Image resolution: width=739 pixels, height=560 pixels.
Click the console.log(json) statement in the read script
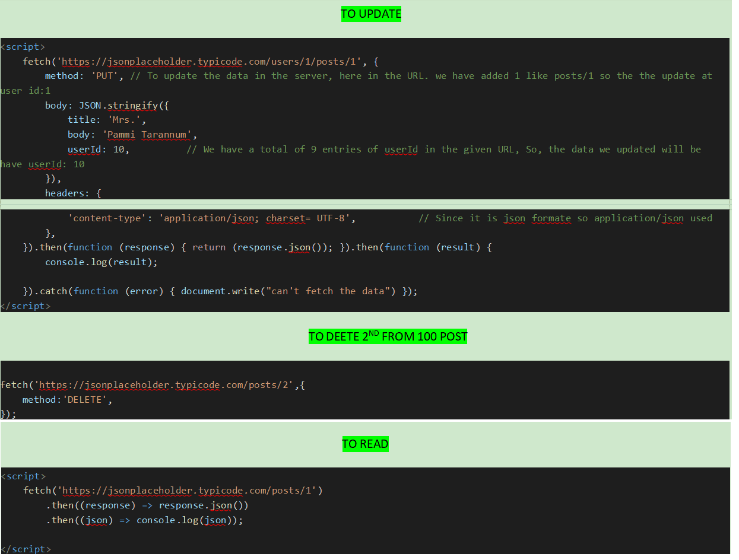coord(190,520)
